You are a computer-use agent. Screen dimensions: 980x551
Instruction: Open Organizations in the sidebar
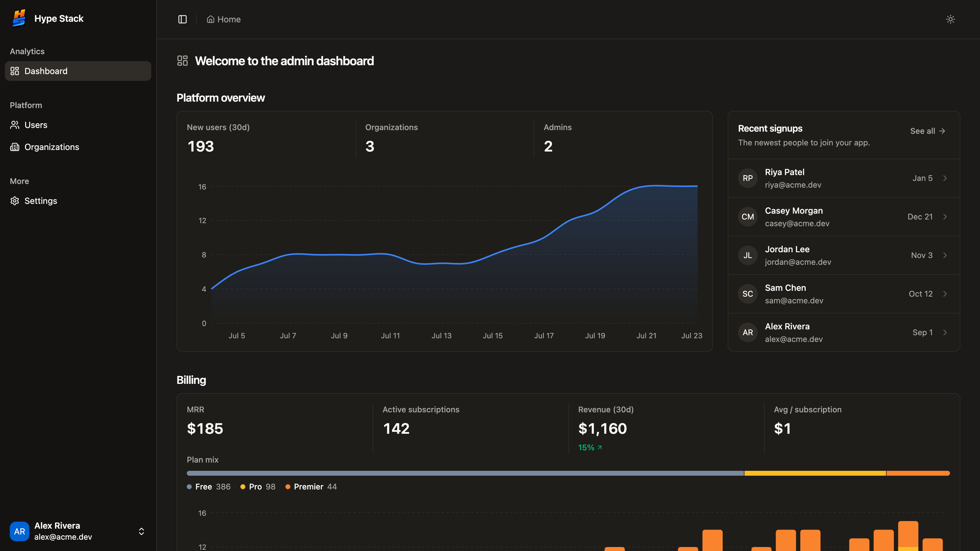[x=78, y=147]
